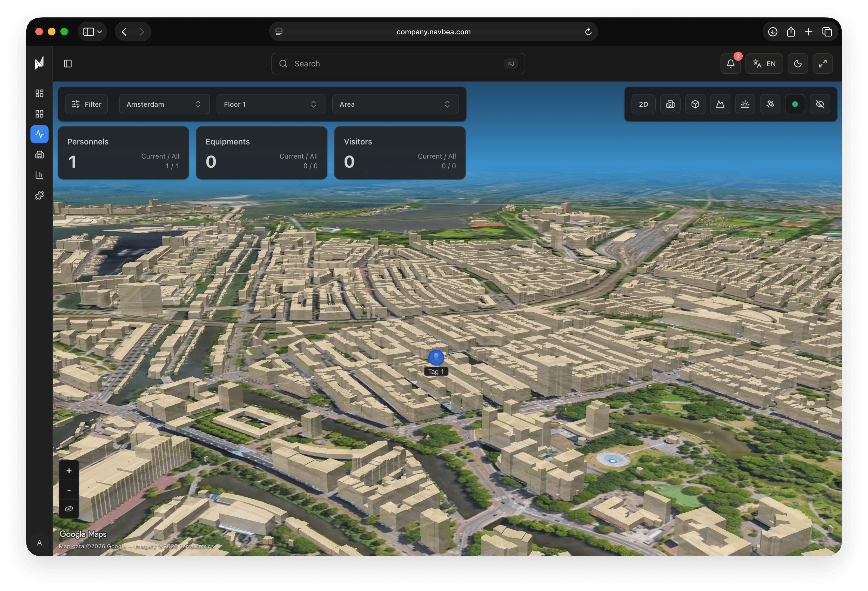Viewport: 868px width, 591px height.
Task: Open notifications bell with 2 badge
Action: [731, 64]
